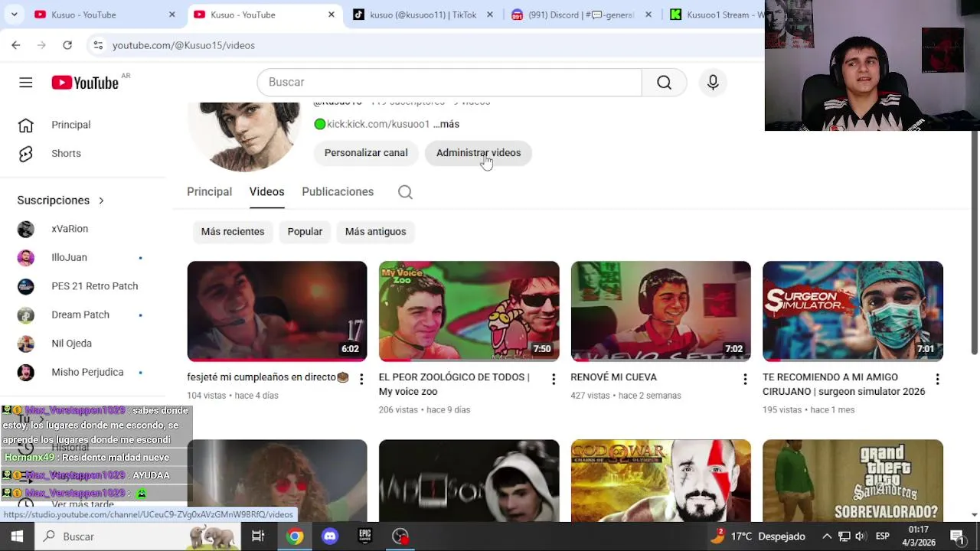The image size is (980, 551).
Task: Open the 01:17 clock and date
Action: [x=918, y=536]
